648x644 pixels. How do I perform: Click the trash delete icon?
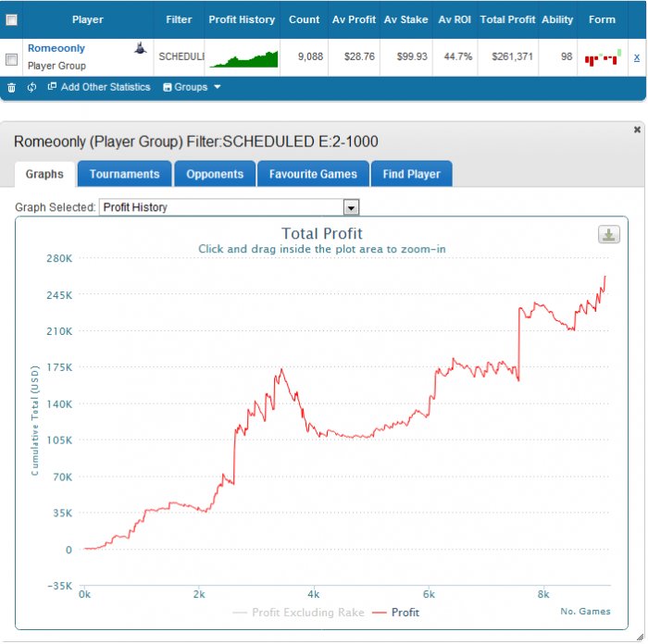click(11, 88)
